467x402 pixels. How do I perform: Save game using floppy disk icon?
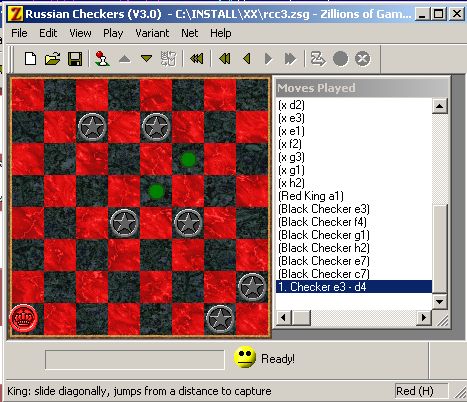click(x=75, y=59)
